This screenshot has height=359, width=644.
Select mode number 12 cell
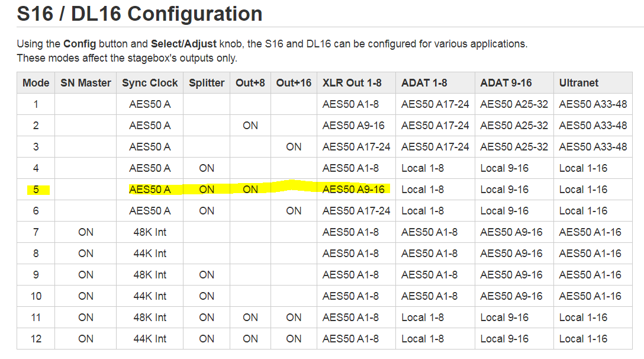(36, 339)
